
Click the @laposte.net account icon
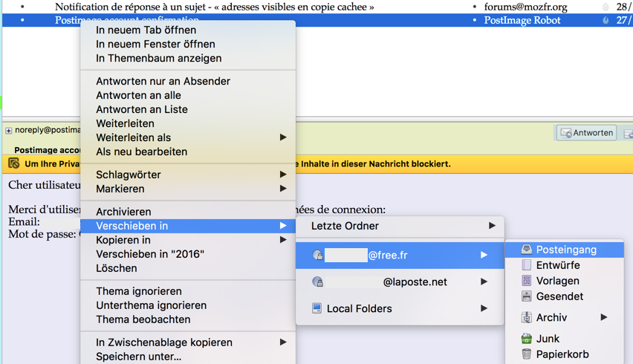[x=317, y=282]
